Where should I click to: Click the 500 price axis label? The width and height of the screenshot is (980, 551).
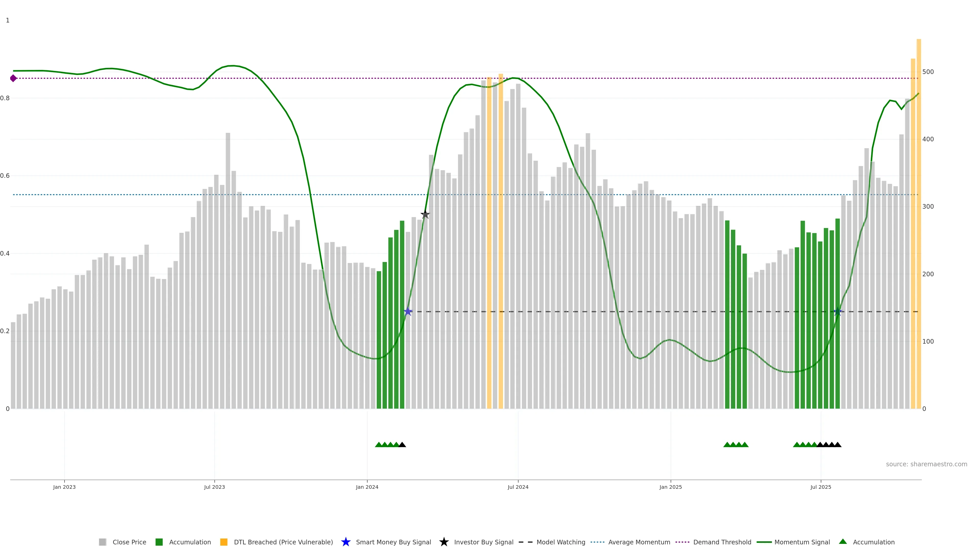928,72
